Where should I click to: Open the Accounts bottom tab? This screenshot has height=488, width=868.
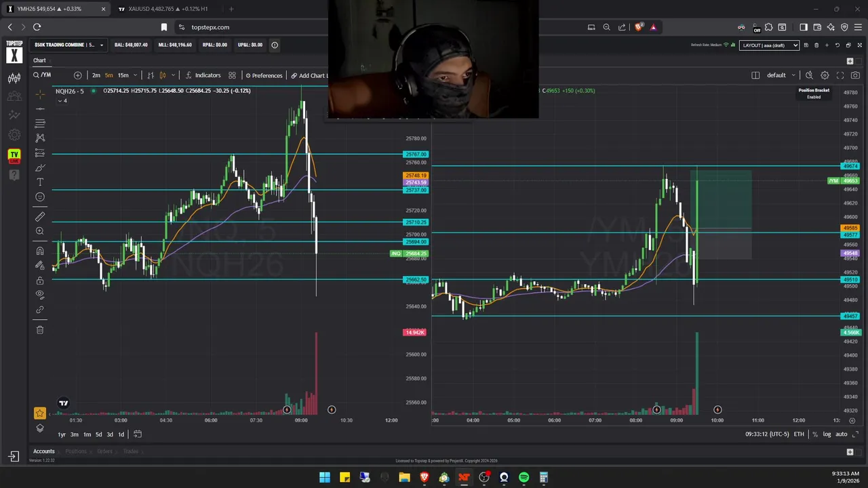pyautogui.click(x=44, y=451)
